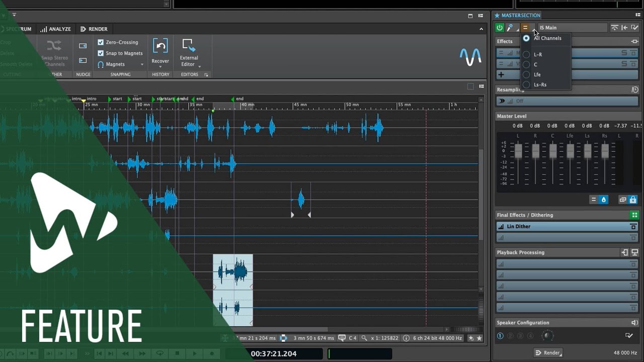The height and width of the screenshot is (362, 644).
Task: Open the empty slot below Lin Dither
Action: [x=567, y=238]
